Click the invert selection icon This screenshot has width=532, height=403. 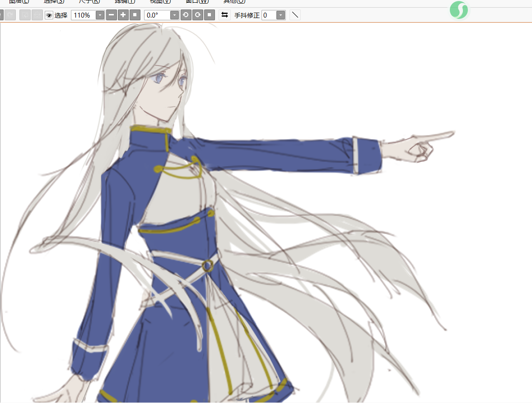(37, 15)
